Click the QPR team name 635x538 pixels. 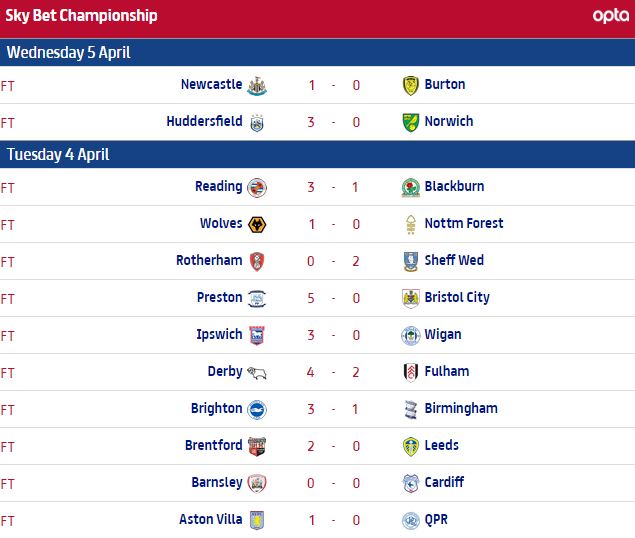click(x=438, y=520)
